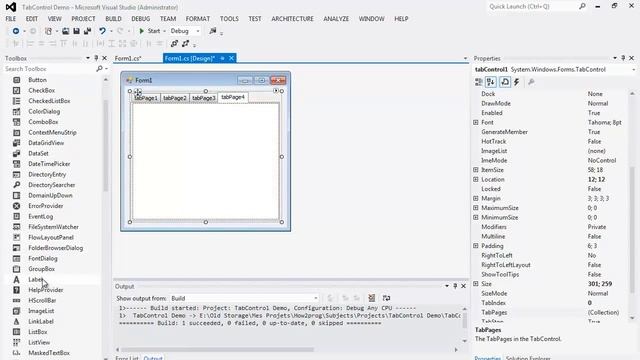This screenshot has height=360, width=640.
Task: Open the Show output from Build dropdown
Action: coord(244,298)
